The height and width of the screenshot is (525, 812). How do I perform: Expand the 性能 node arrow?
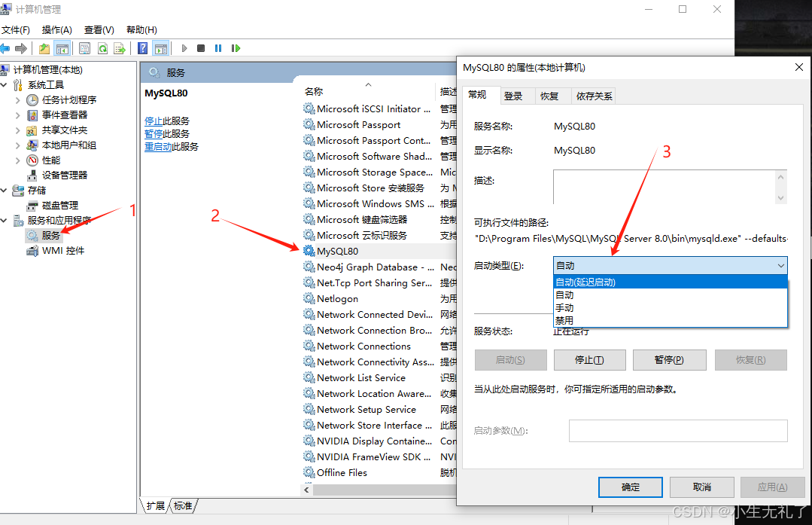coord(17,160)
